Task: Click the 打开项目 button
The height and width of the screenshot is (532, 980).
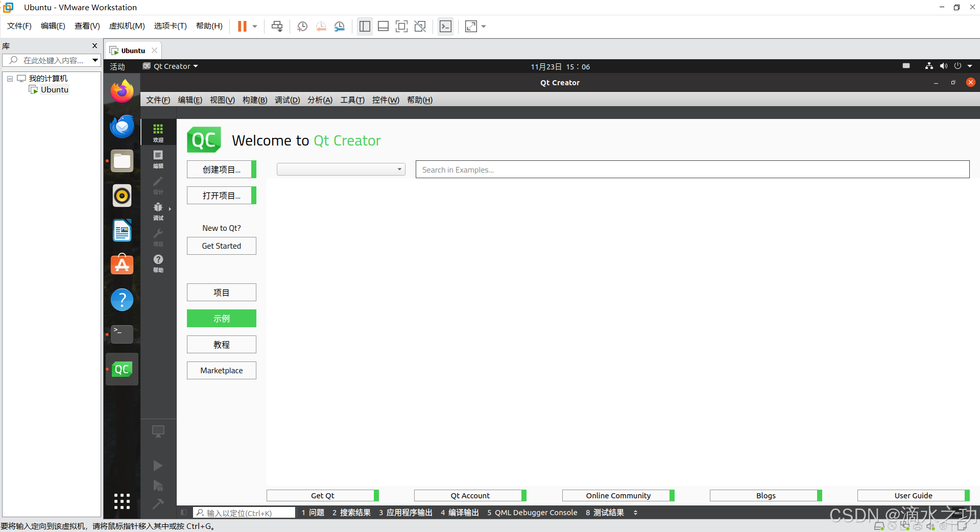Action: pos(222,196)
